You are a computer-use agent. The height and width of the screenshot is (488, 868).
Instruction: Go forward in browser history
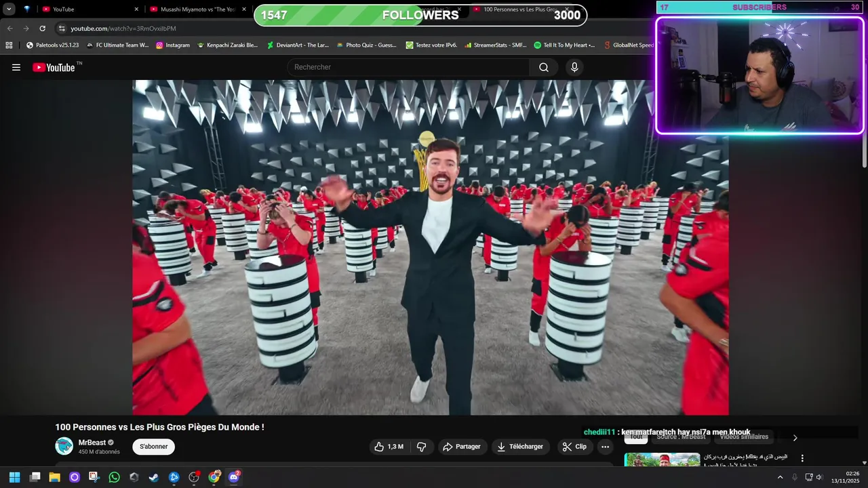click(26, 28)
